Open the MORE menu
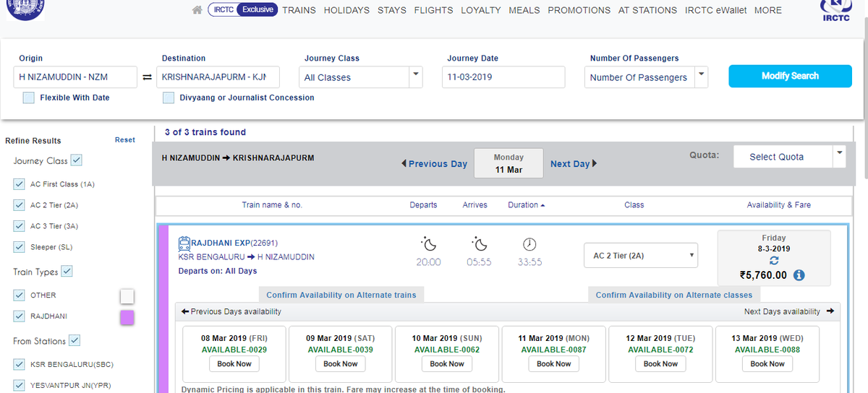The width and height of the screenshot is (868, 393). (x=767, y=10)
